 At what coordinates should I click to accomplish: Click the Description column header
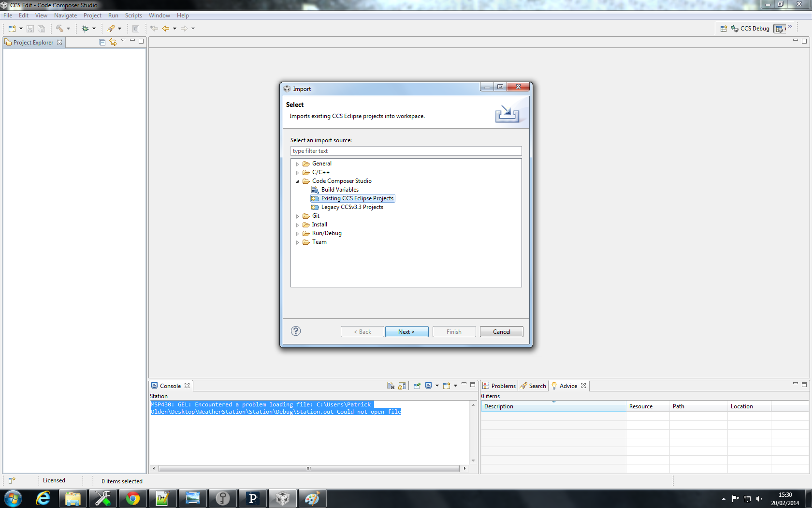pyautogui.click(x=553, y=406)
